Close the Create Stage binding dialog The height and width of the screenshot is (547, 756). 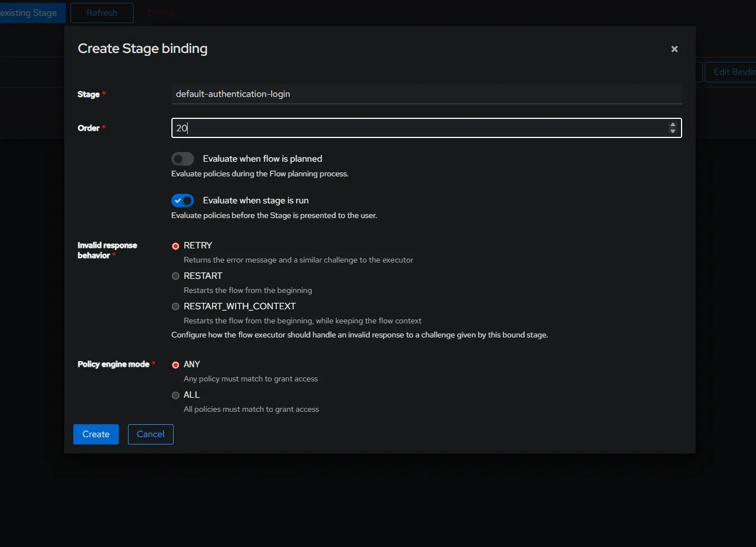click(x=674, y=49)
